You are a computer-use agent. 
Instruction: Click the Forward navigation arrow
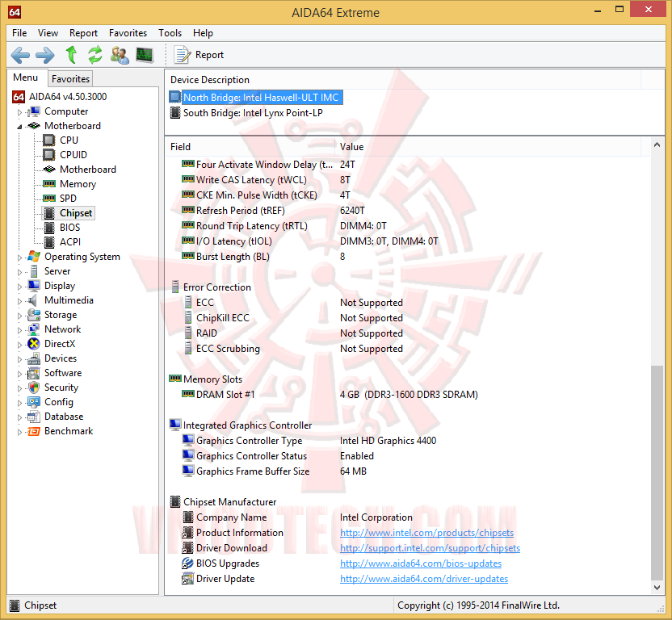(45, 55)
